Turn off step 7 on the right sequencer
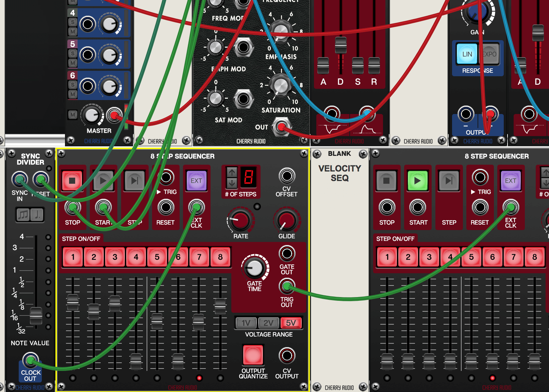Screen dimensions: 549x392 (x=513, y=257)
